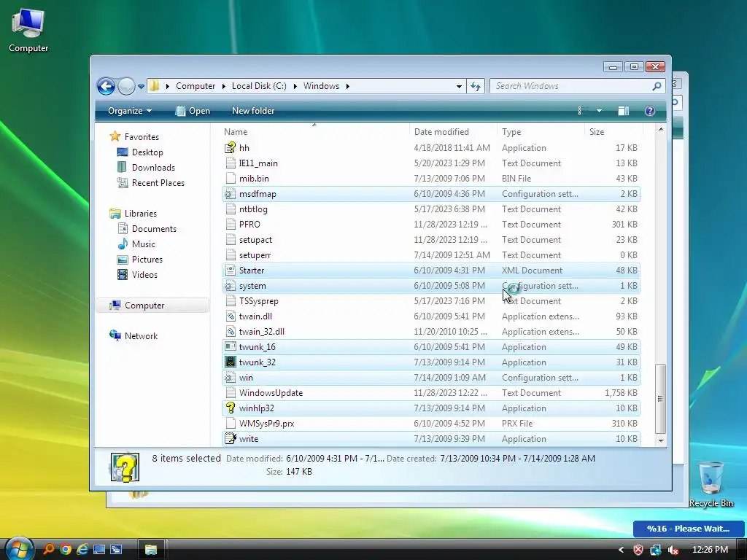Open Desktop in Favorites
This screenshot has width=747, height=560.
[147, 152]
